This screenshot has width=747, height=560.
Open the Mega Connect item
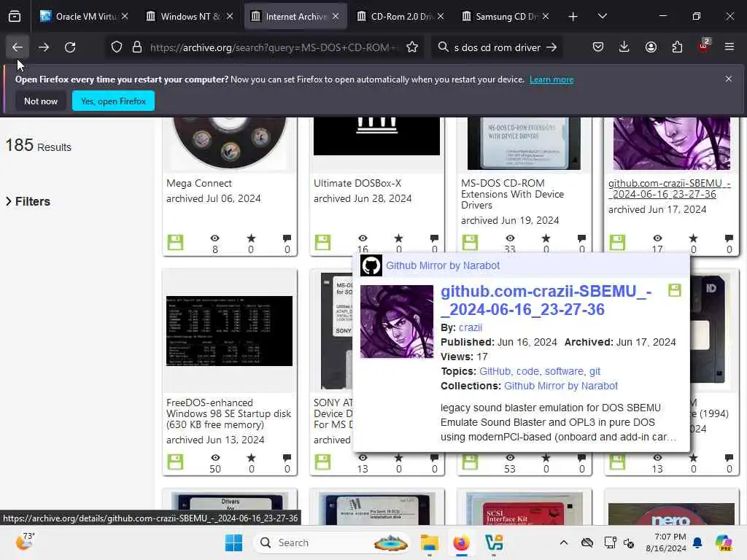click(198, 183)
